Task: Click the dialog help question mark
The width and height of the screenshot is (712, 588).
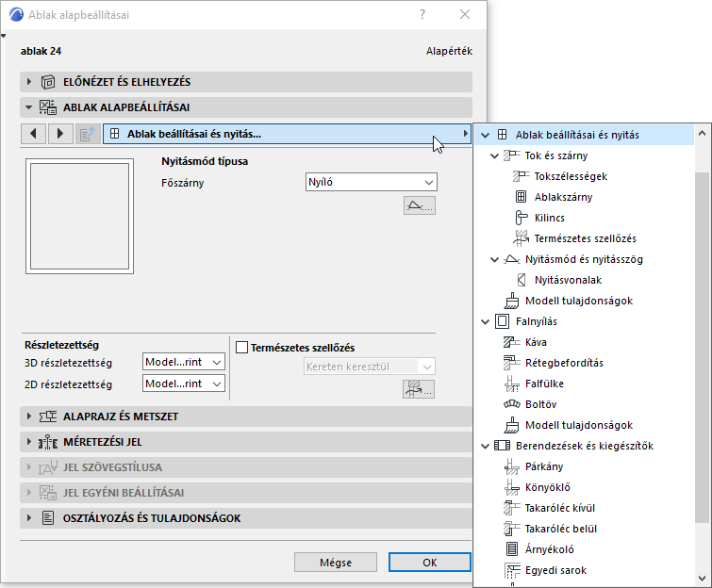Action: [422, 14]
